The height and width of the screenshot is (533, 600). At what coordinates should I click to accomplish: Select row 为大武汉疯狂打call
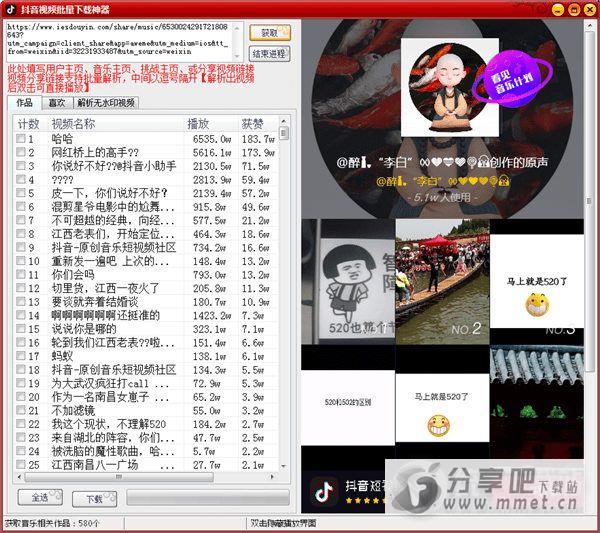[147, 383]
